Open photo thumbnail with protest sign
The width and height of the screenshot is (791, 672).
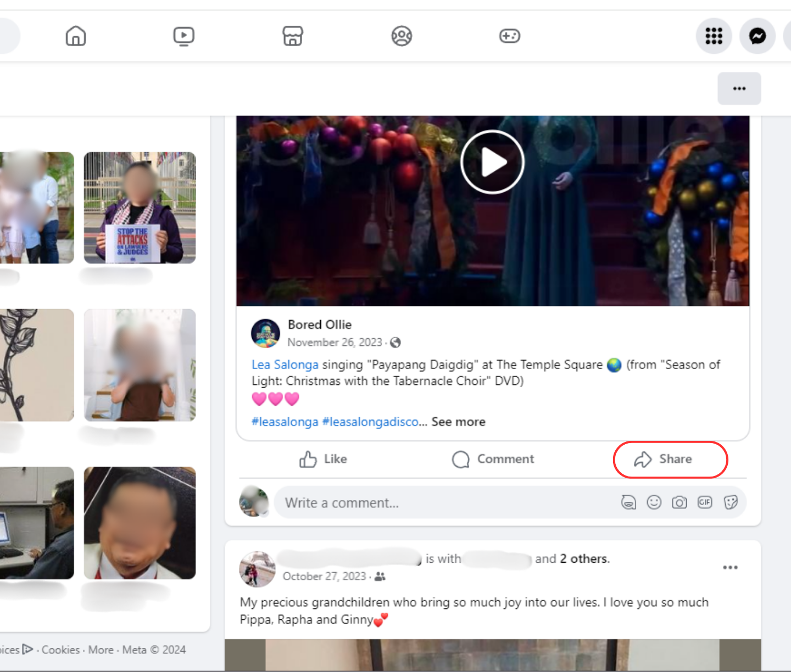[x=140, y=208]
